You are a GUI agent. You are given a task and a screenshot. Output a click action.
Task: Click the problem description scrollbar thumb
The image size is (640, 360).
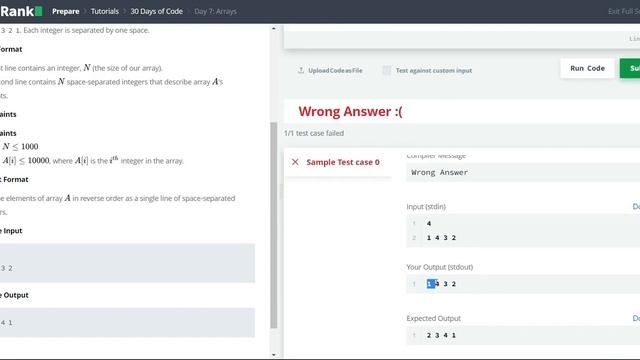(273, 225)
